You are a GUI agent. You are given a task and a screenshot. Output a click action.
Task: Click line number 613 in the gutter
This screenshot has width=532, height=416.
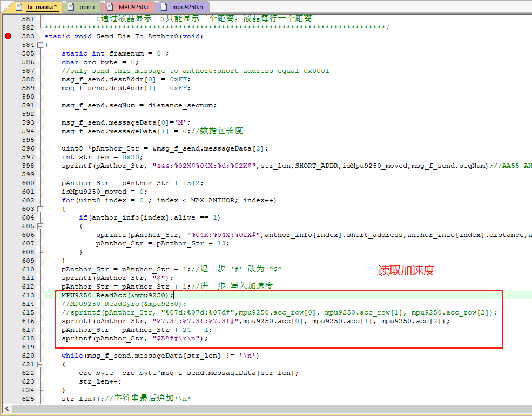pyautogui.click(x=28, y=295)
